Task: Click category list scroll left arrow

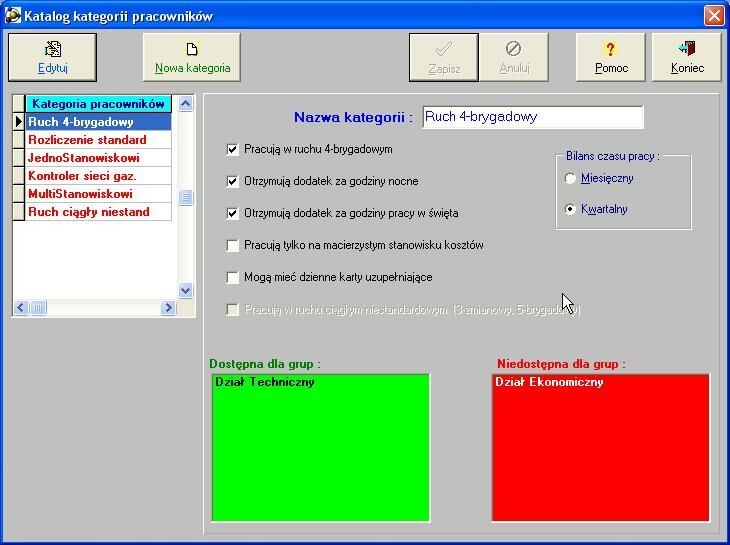Action: click(20, 308)
